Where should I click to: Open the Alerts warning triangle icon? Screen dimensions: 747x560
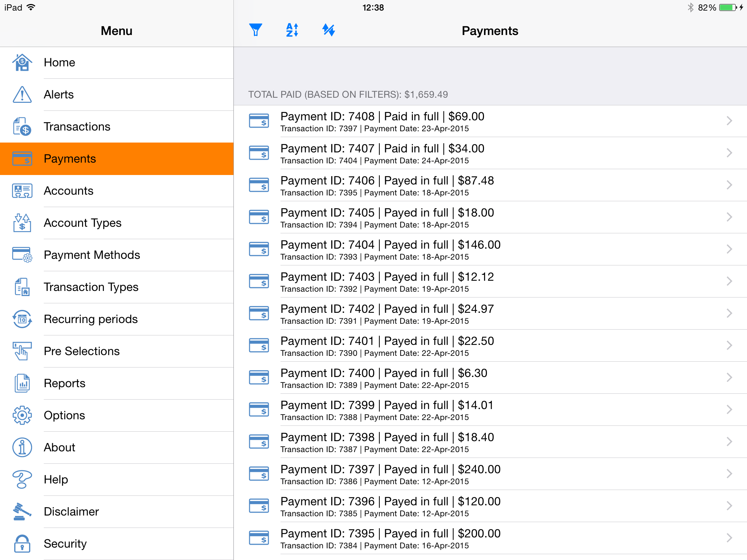[22, 94]
